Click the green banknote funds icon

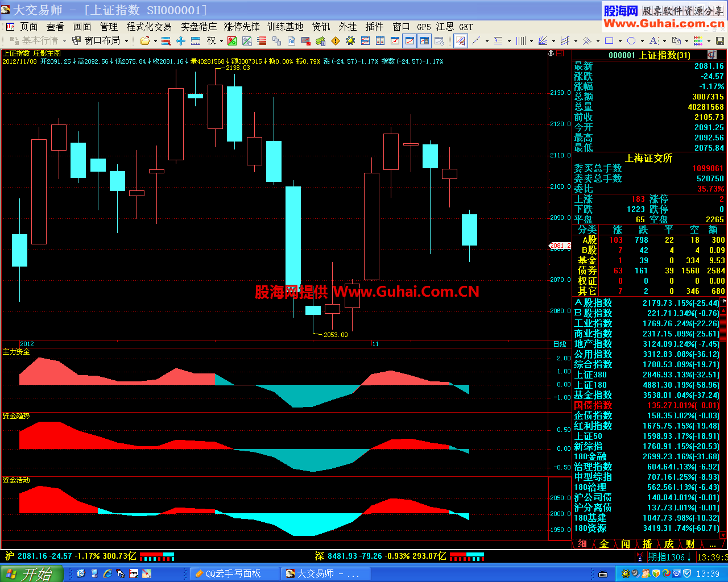[321, 41]
